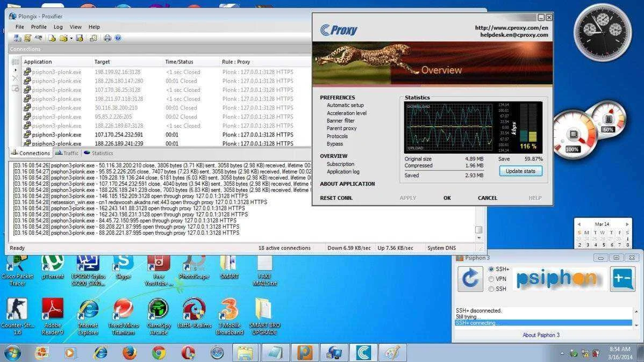Click the open profile folder toolbar icon
Viewport: 644px width, 362px height.
coord(63,38)
